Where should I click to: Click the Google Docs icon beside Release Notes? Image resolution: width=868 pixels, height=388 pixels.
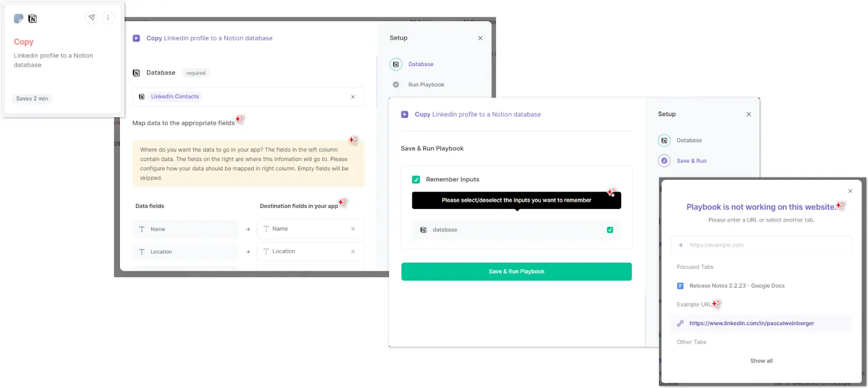(x=680, y=286)
